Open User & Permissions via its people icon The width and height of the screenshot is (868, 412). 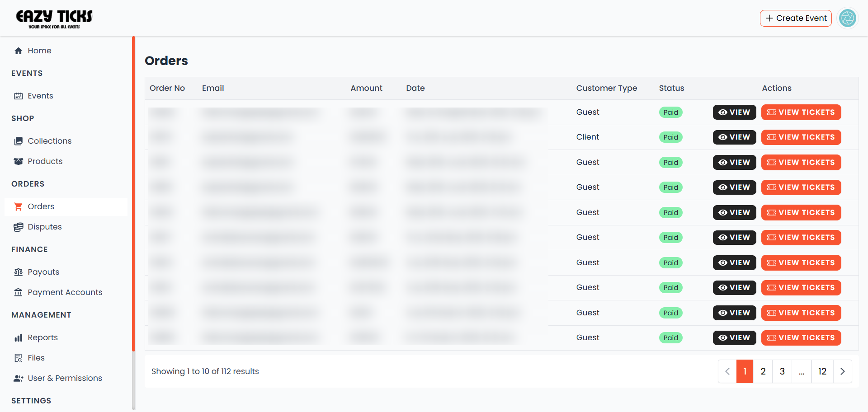[x=18, y=378]
